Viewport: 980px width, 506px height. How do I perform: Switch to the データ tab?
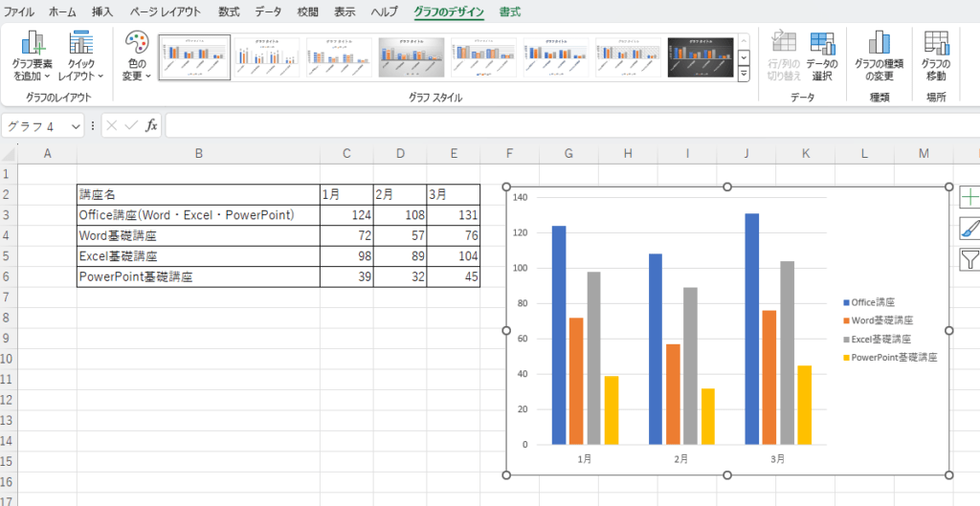tap(269, 11)
